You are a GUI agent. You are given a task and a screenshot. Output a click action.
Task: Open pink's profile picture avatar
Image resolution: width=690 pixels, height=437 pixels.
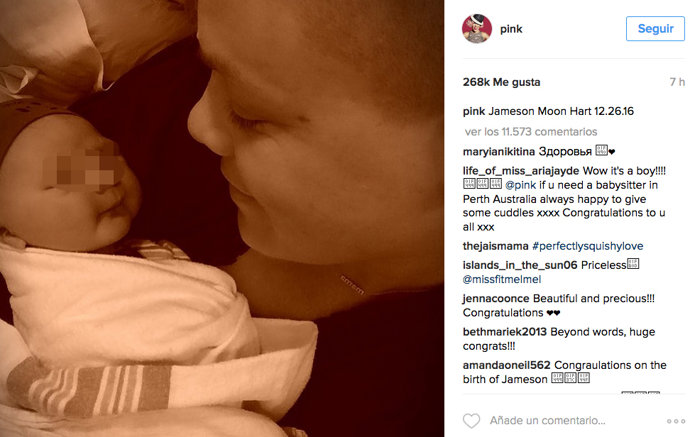coord(477,29)
